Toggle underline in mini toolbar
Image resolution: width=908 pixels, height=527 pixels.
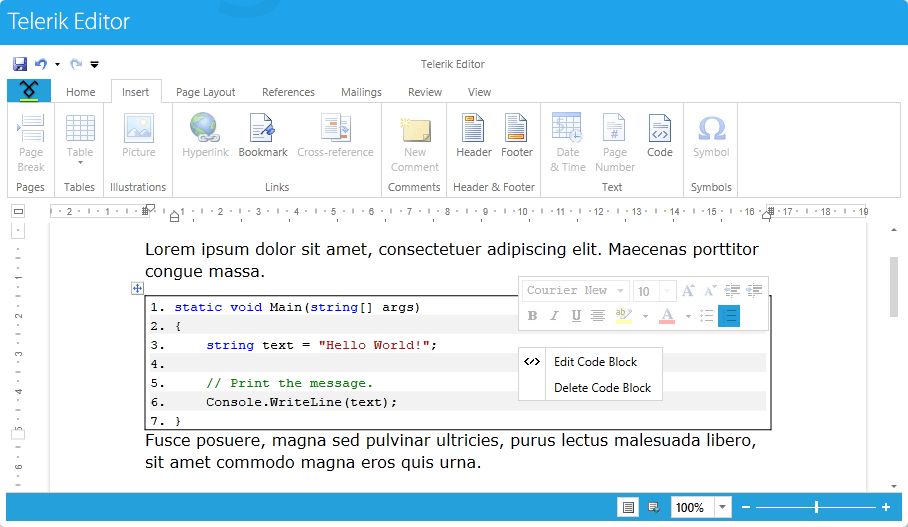coord(576,316)
